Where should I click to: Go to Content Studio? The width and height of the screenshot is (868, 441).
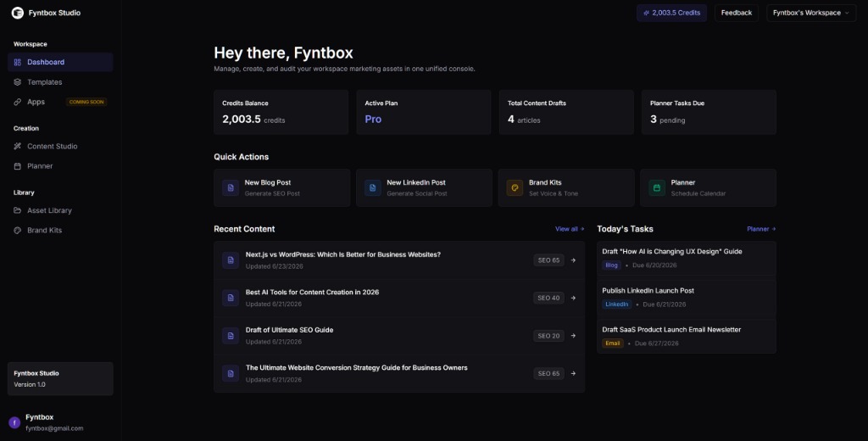pyautogui.click(x=60, y=146)
